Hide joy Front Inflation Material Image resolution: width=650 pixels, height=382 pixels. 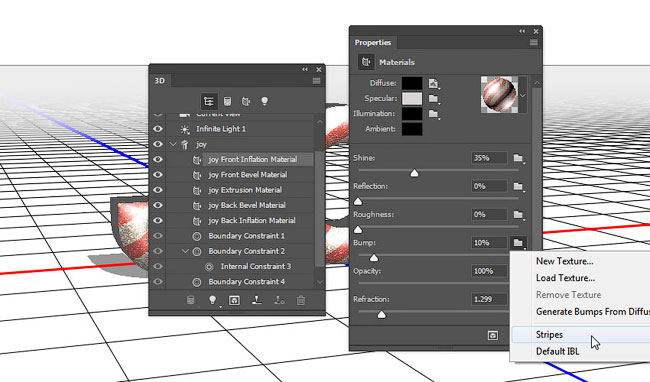point(158,160)
